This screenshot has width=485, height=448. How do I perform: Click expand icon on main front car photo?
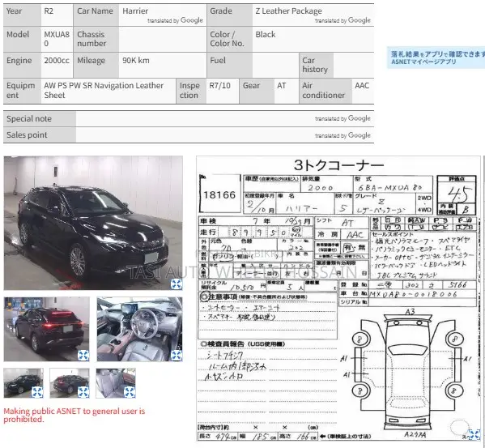[177, 284]
